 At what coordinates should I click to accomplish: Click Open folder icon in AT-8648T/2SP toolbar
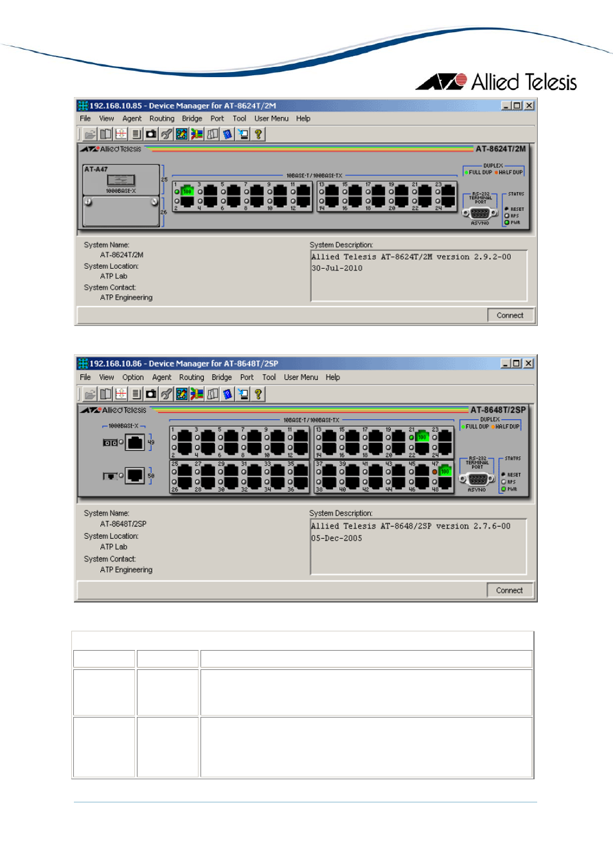[x=90, y=393]
